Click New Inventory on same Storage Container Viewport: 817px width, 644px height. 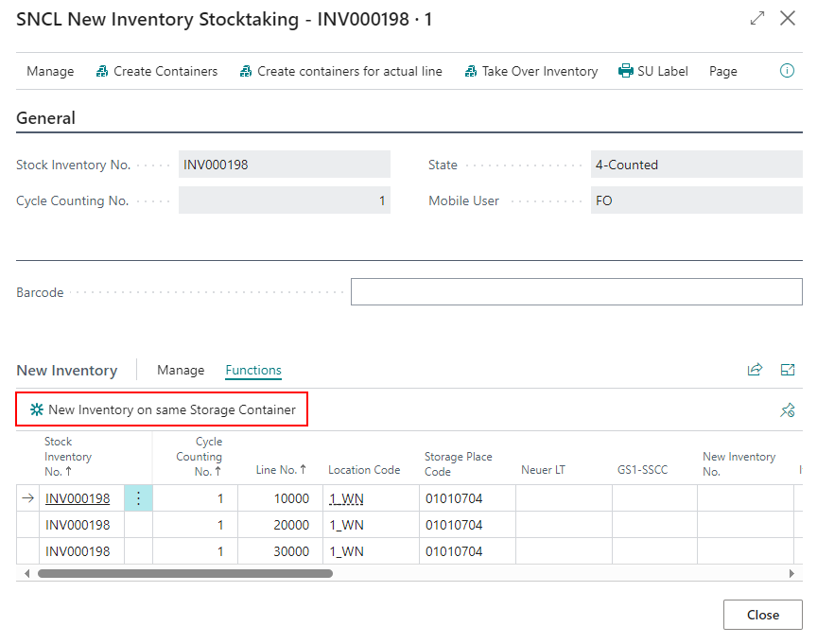(163, 409)
